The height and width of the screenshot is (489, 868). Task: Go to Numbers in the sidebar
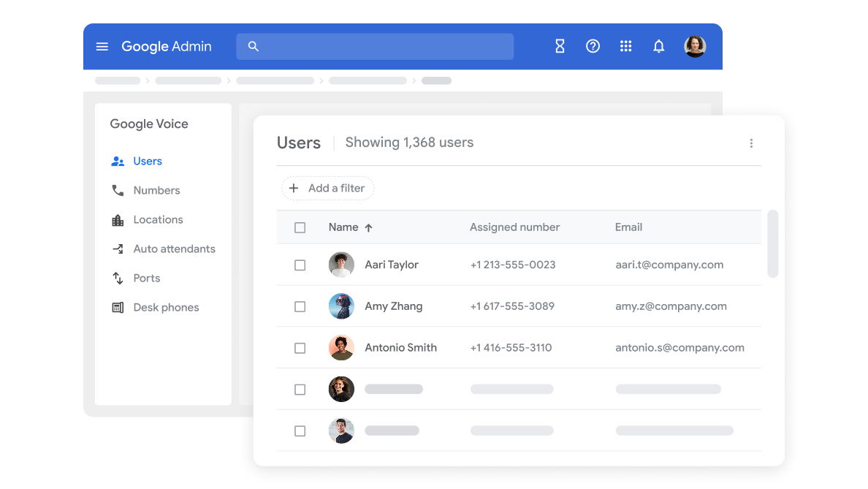[x=156, y=191]
